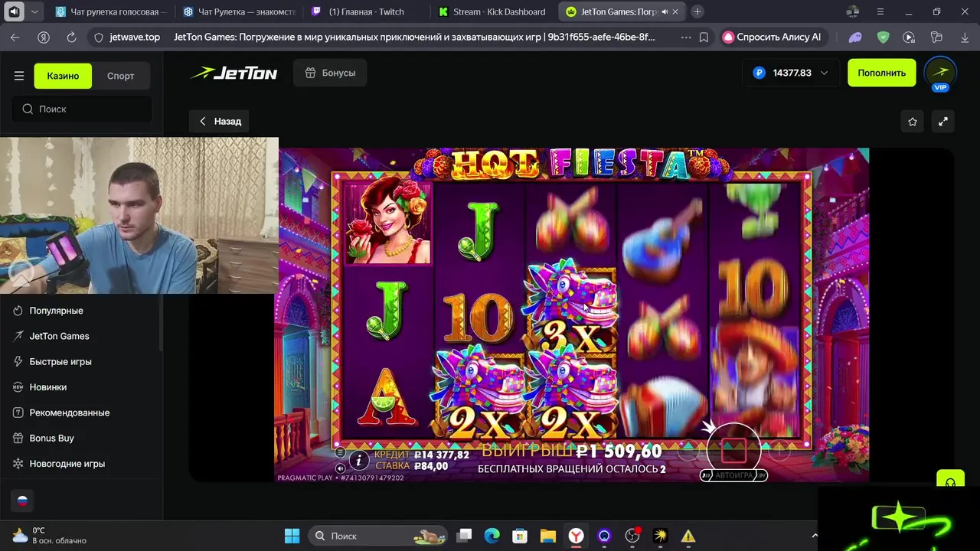Open the Быстрые игры category
This screenshot has width=980, height=551.
click(60, 361)
